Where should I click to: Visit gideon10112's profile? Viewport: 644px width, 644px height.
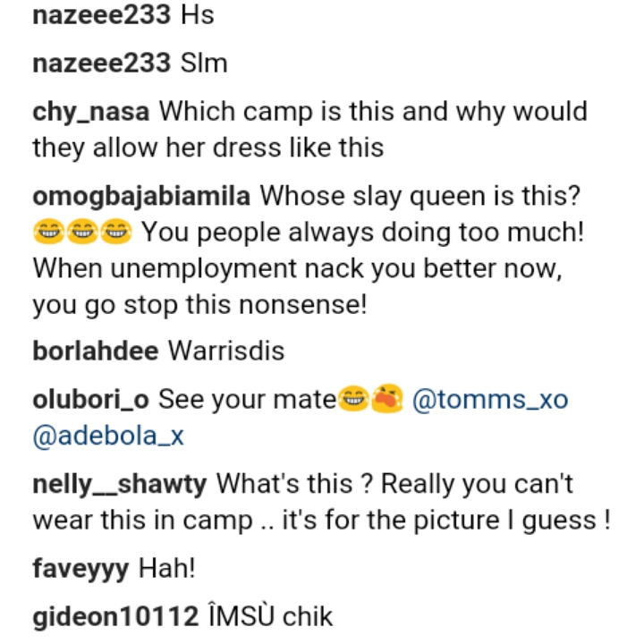pos(113,616)
